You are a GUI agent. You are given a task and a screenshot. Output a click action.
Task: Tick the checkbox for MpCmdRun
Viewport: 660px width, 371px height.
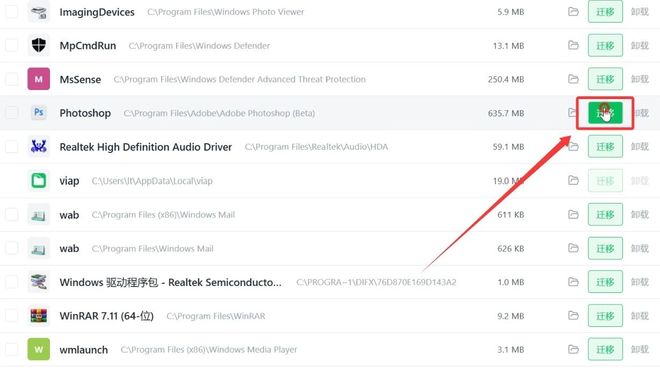pos(11,45)
